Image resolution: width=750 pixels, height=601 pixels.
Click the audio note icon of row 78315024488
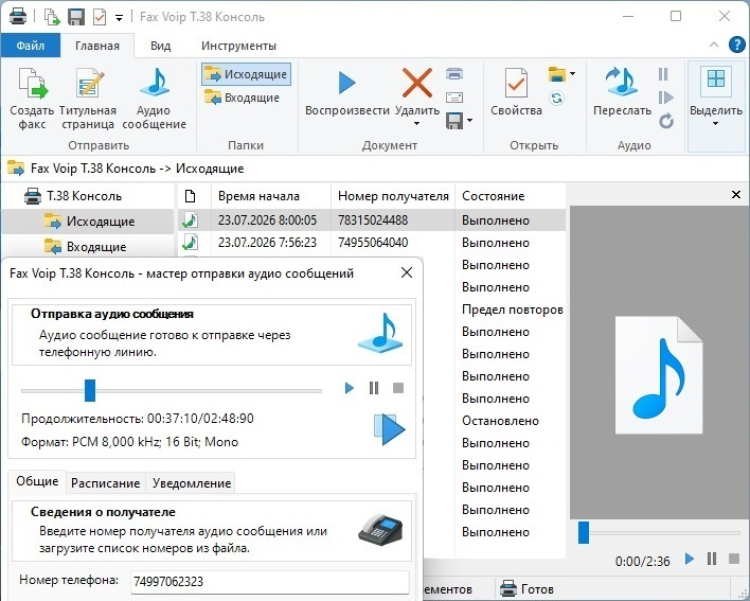tap(190, 220)
